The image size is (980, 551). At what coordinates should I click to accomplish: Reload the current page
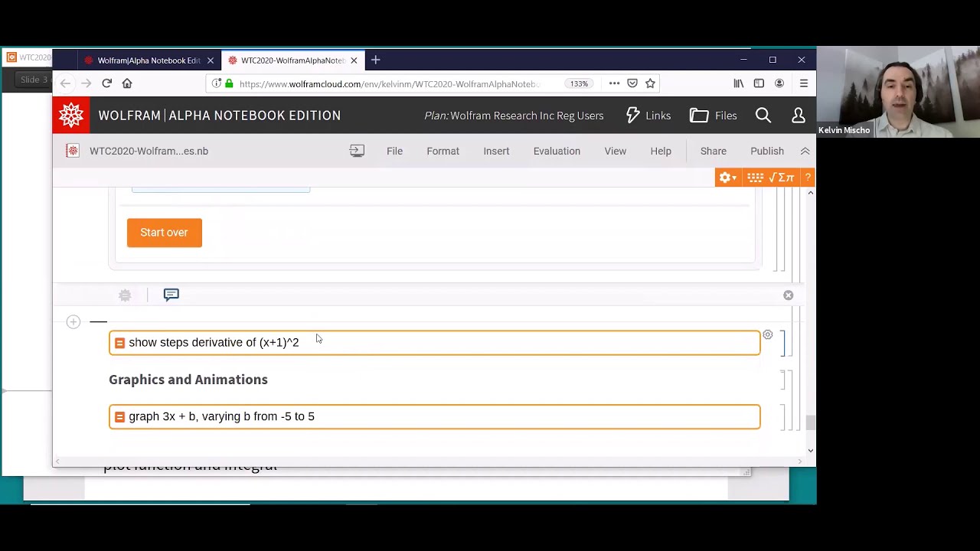(106, 83)
